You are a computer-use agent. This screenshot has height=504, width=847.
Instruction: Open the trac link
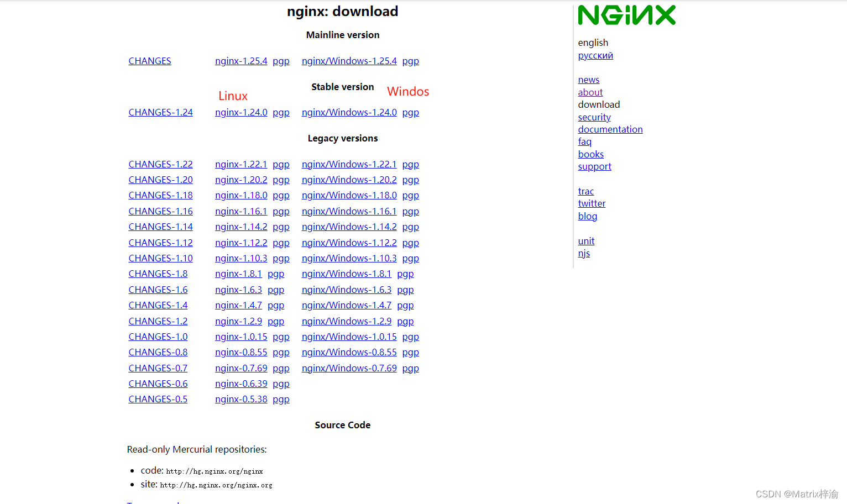click(x=586, y=191)
